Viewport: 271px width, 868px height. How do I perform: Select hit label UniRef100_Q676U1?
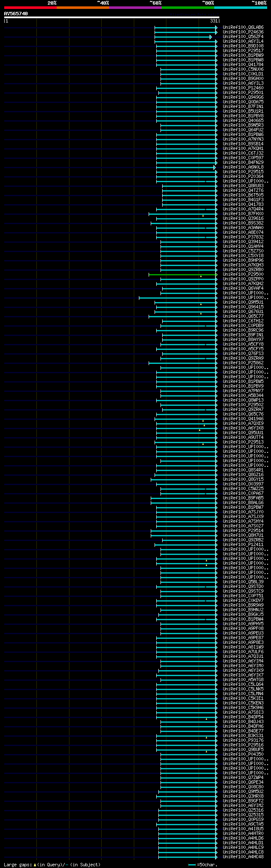click(x=243, y=312)
